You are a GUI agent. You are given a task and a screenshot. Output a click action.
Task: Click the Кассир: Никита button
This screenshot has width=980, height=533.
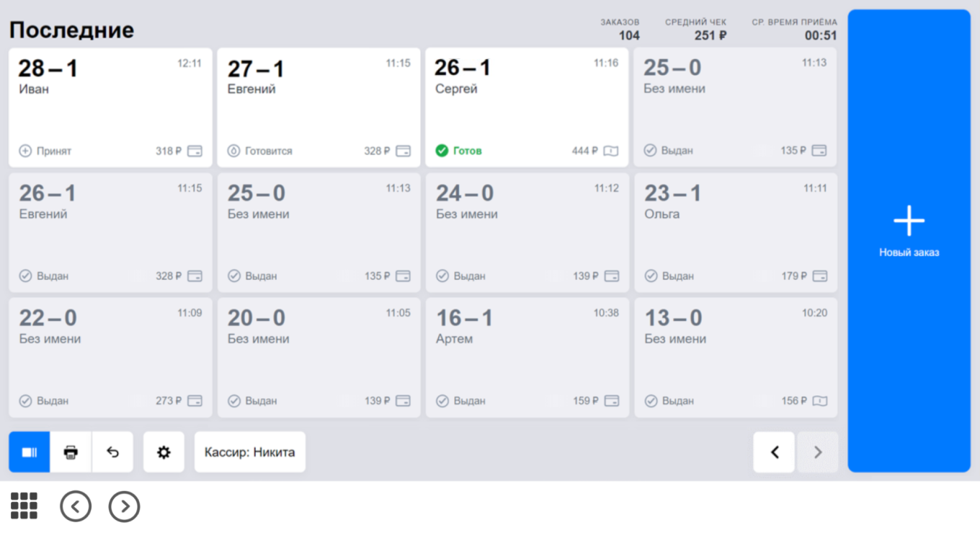click(x=249, y=452)
